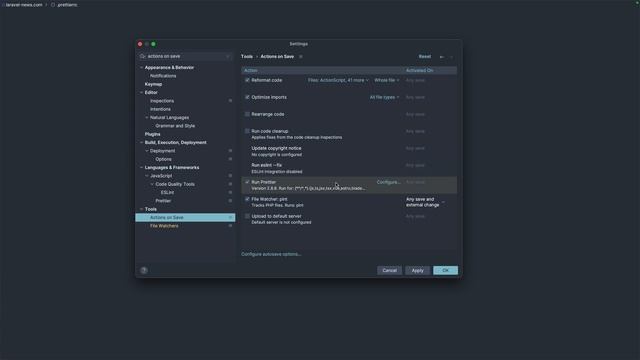Open Grammar and Style settings

[x=175, y=126]
